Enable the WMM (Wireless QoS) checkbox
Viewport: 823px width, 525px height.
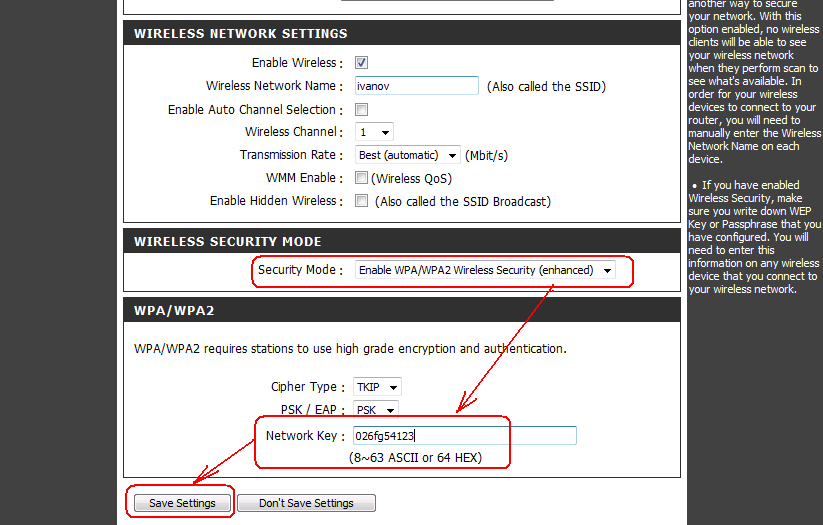[x=361, y=177]
